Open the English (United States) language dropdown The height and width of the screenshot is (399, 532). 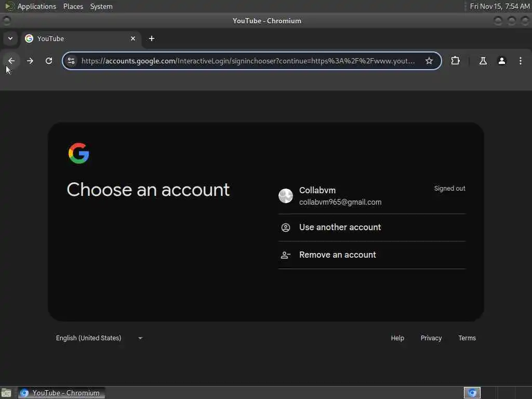[x=99, y=338]
